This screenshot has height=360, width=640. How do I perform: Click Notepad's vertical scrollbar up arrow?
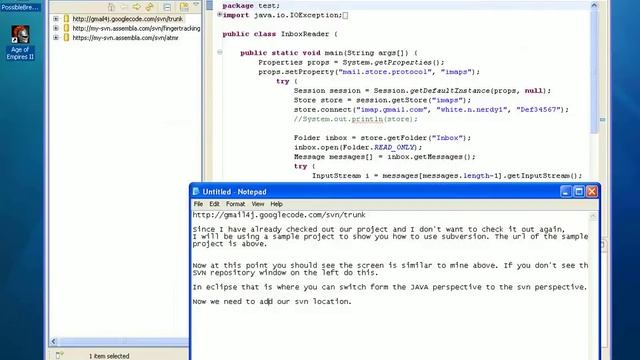pyautogui.click(x=593, y=216)
